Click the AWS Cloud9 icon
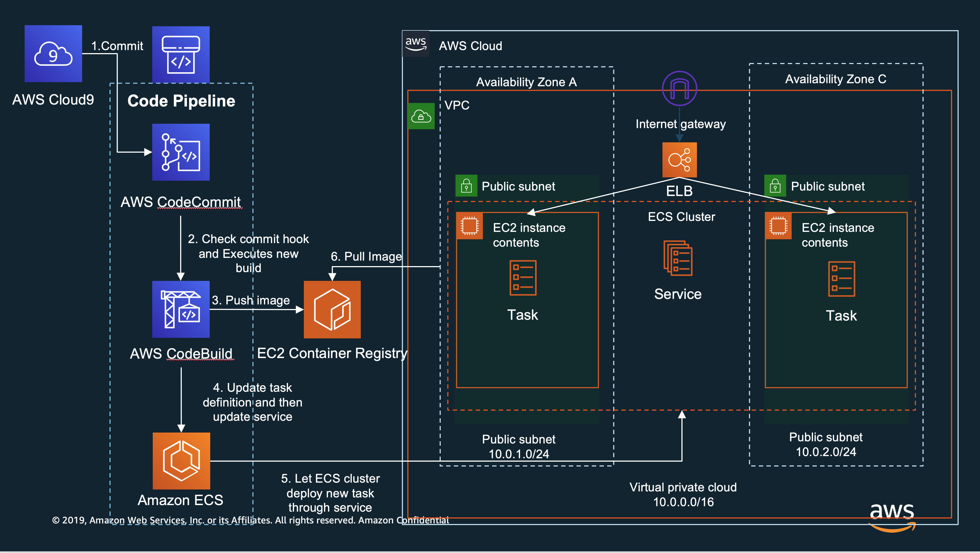 (x=53, y=54)
